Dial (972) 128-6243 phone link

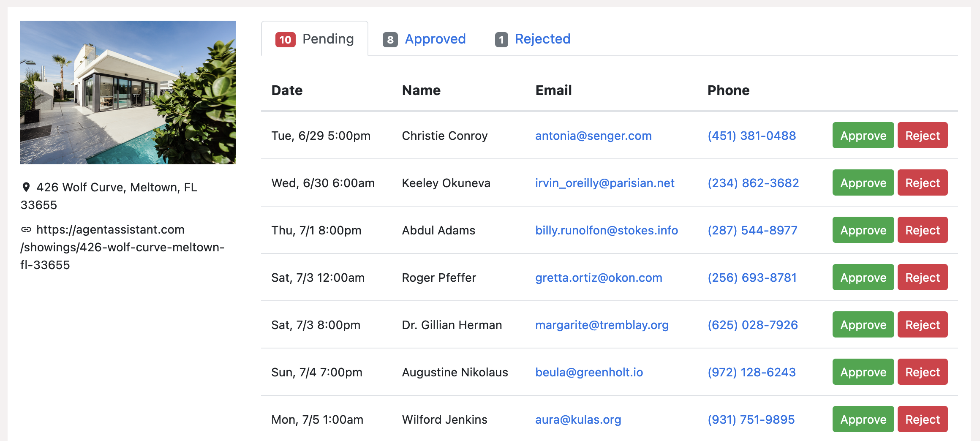pyautogui.click(x=751, y=372)
